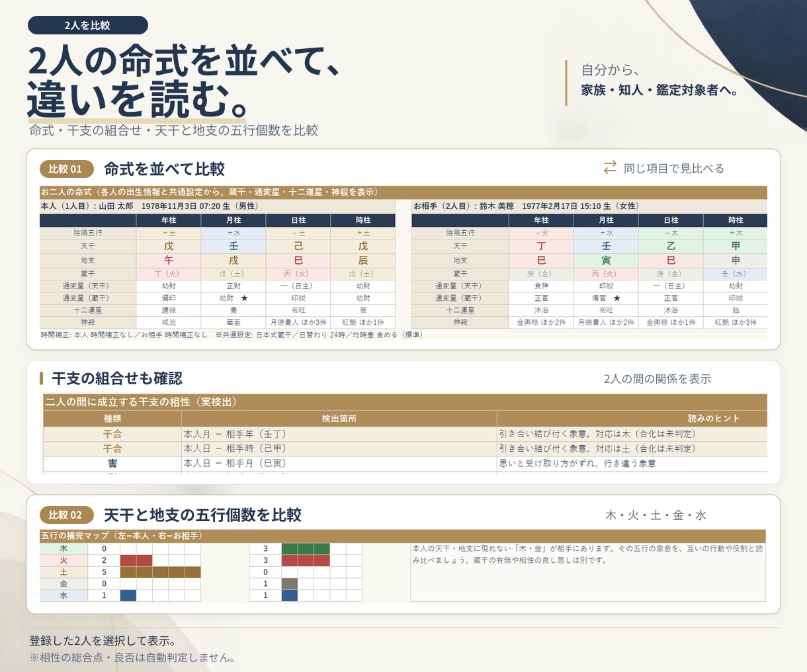
Task: Click 辰 in 山田 太郎's 地支 row
Action: click(x=363, y=261)
